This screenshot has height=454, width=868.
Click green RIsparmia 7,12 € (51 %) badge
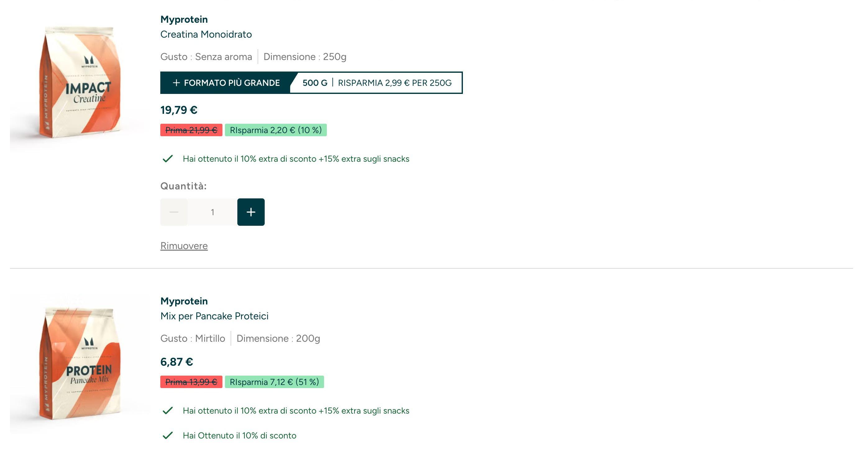click(x=274, y=382)
